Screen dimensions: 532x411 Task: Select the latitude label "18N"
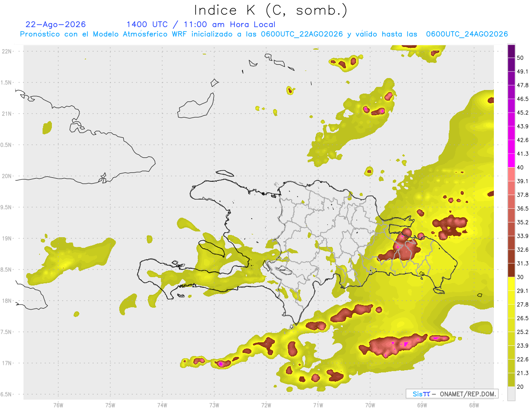point(7,301)
